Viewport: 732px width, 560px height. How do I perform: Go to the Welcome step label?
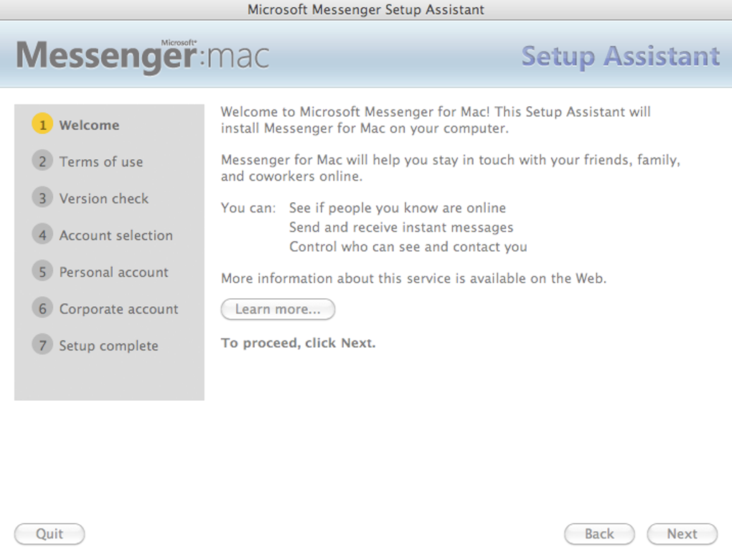coord(89,125)
